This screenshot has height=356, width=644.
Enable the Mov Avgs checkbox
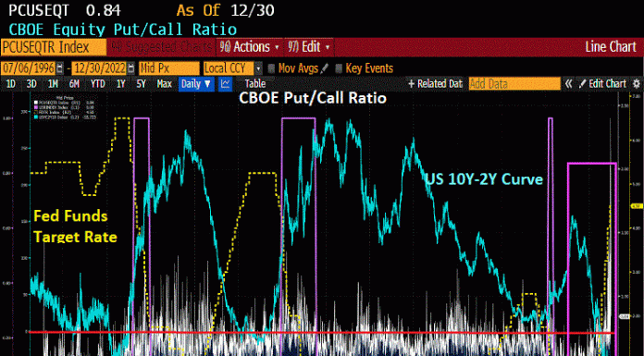[x=271, y=68]
